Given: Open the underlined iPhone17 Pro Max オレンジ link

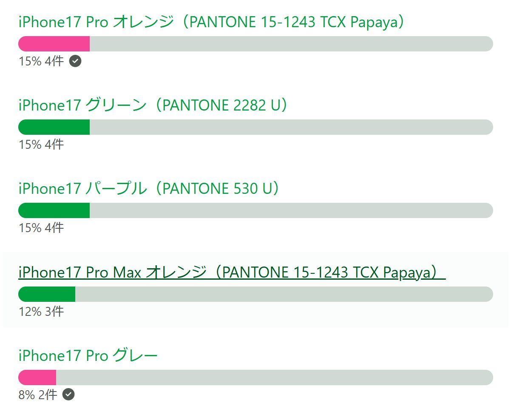Looking at the screenshot, I should pyautogui.click(x=232, y=272).
